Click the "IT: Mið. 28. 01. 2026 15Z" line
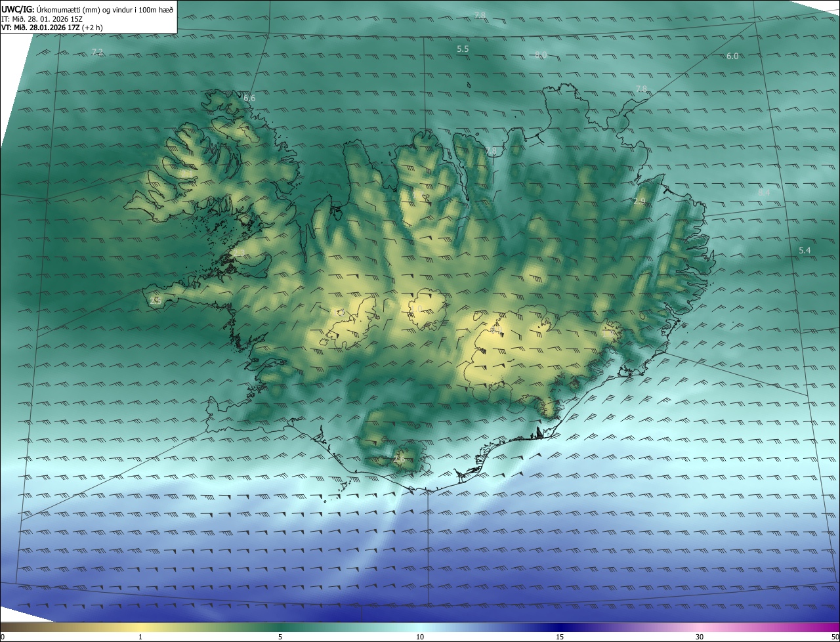Viewport: 840px width, 642px height. [42, 18]
